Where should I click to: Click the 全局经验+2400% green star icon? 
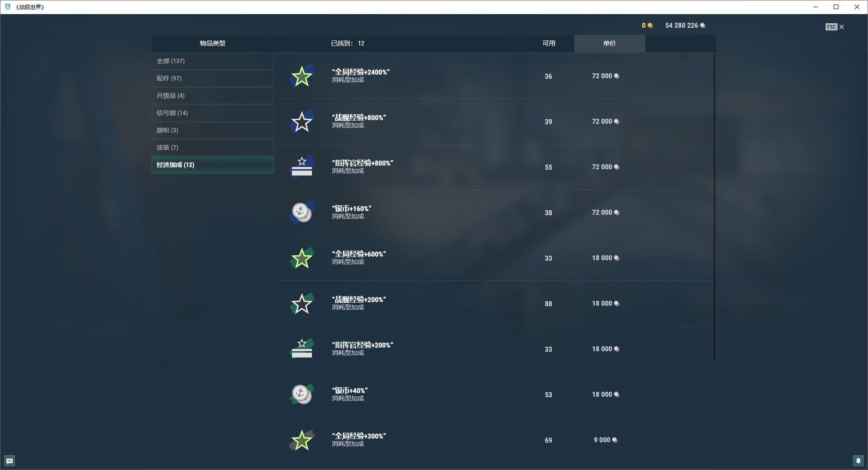pyautogui.click(x=301, y=76)
